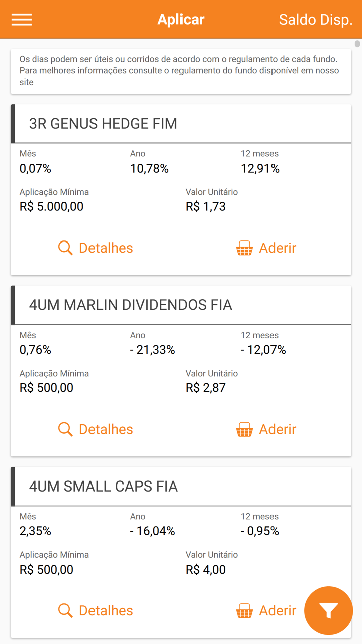Click magnifier icon for 3R GENUS HEDGE FIM
The image size is (362, 644).
pyautogui.click(x=65, y=248)
